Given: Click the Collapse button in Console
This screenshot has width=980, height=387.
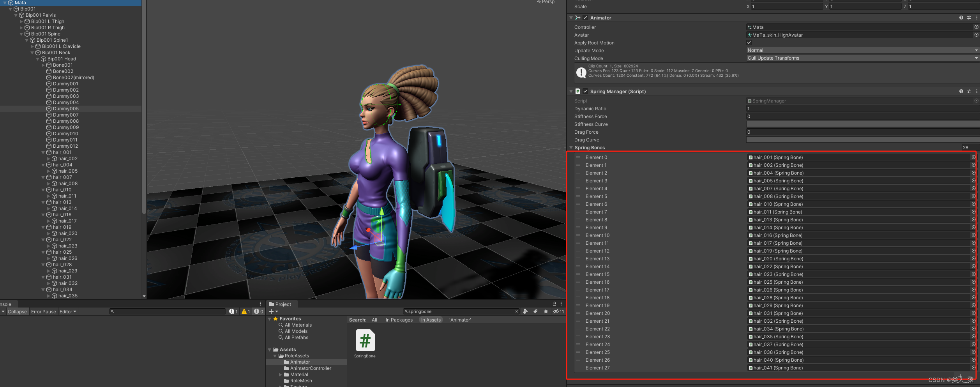Looking at the screenshot, I should point(17,311).
